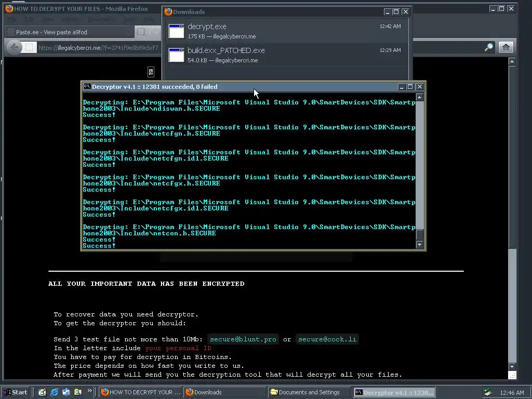Click the console scrollbar down arrow
Viewport: 532px width, 399px height.
coord(420,245)
